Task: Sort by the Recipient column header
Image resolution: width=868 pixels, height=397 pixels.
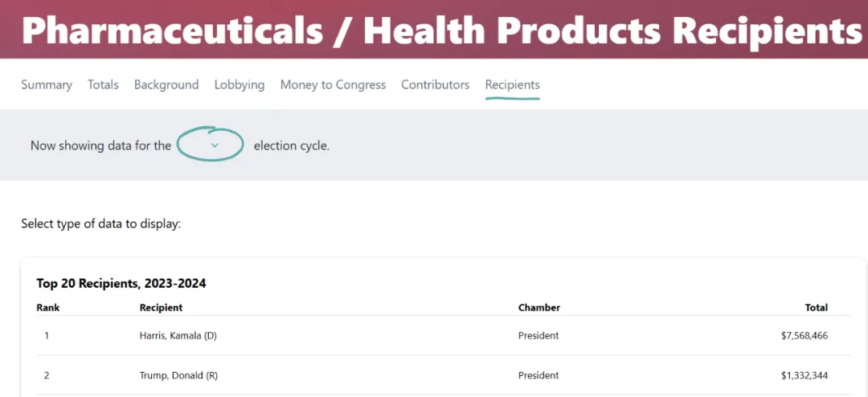Action: 161,307
